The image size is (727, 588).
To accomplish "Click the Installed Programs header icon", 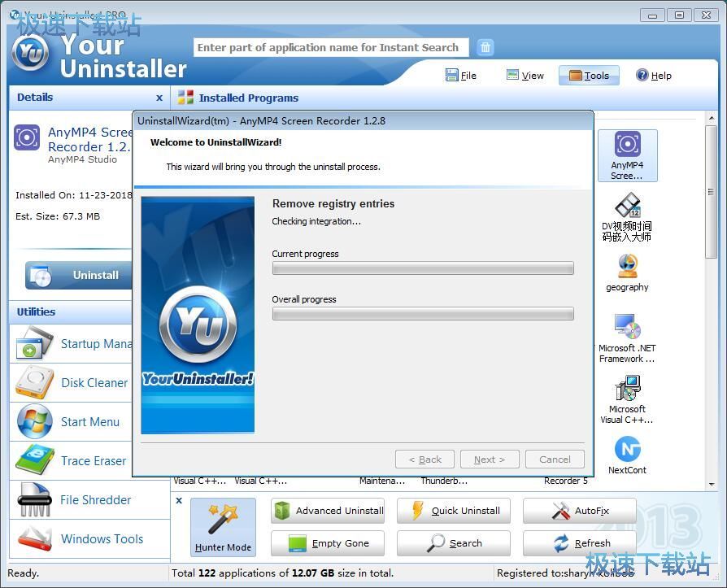I will point(185,98).
